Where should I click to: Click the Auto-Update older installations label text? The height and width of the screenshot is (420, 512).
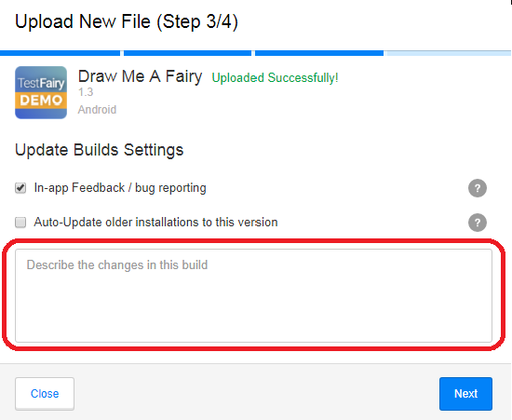(x=155, y=223)
